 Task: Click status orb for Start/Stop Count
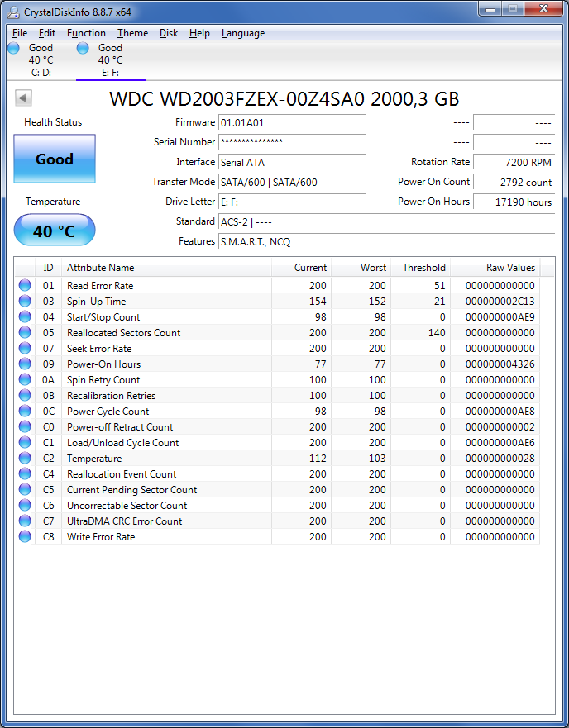point(25,316)
